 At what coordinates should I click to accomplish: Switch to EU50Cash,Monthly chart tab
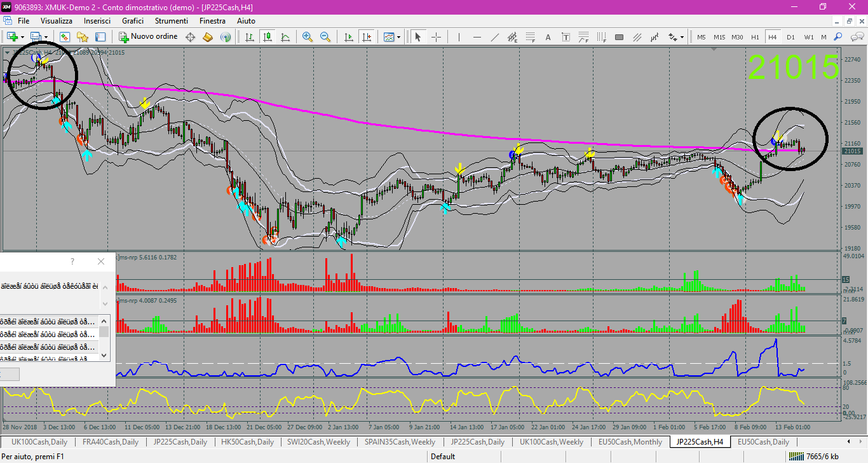pos(629,442)
